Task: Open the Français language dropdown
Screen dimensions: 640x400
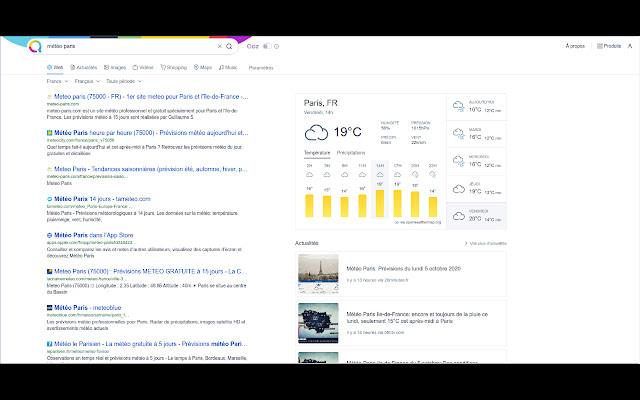Action: 86,81
